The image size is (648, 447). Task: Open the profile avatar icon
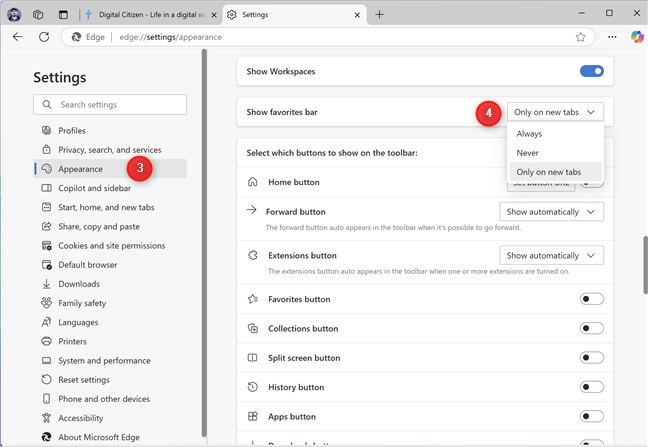pos(14,14)
